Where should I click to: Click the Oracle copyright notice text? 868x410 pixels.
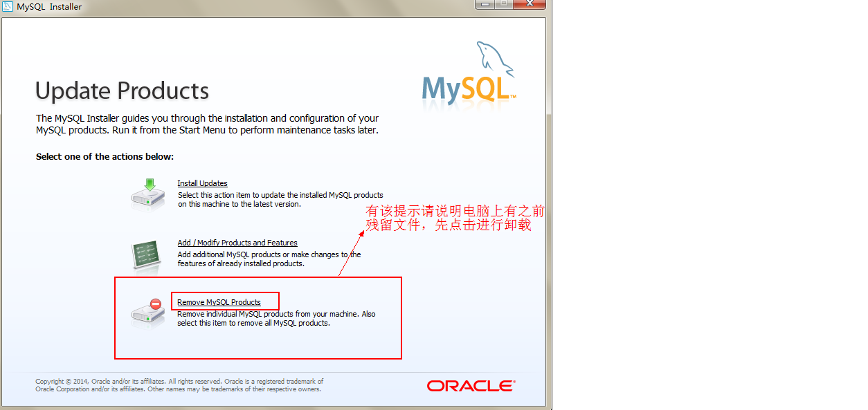179,385
